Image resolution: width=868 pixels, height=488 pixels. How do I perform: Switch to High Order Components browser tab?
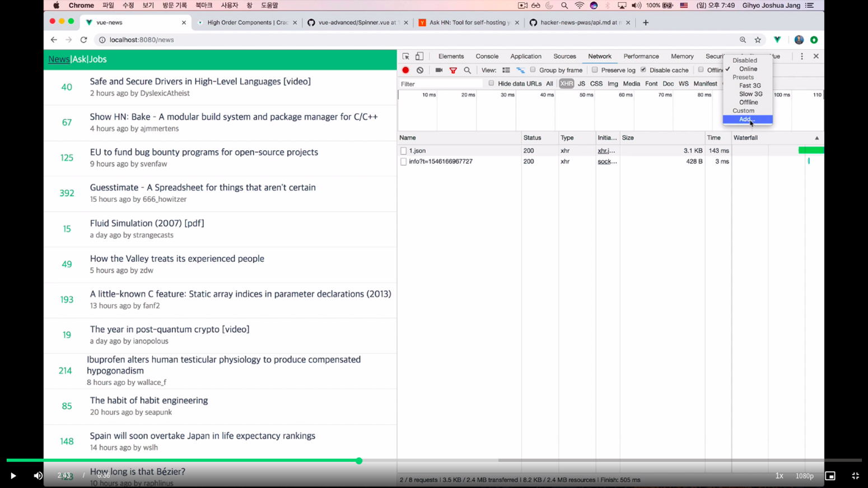[x=247, y=22]
